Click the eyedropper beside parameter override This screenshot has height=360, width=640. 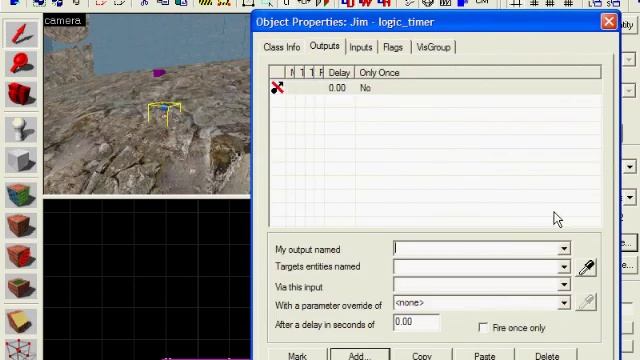click(x=586, y=302)
